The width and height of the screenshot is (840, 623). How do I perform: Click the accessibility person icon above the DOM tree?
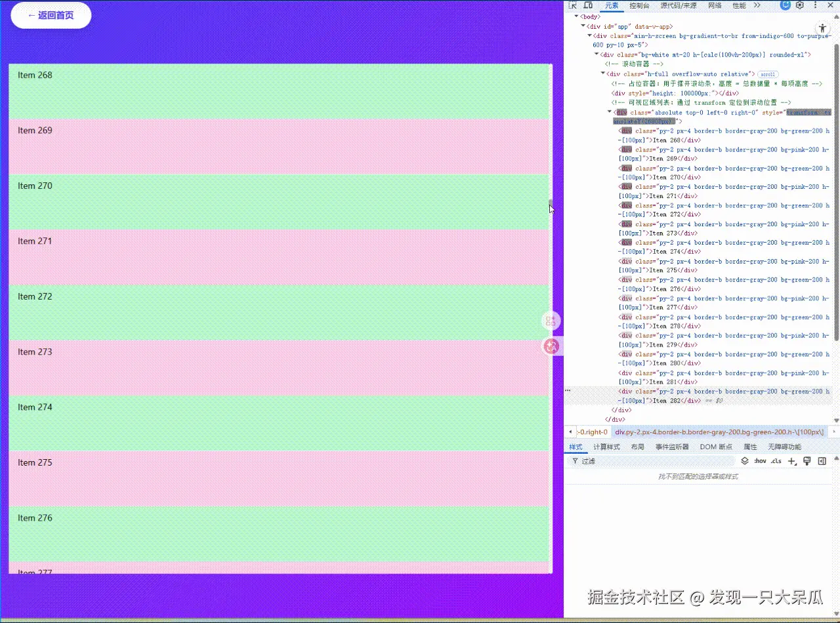point(822,28)
